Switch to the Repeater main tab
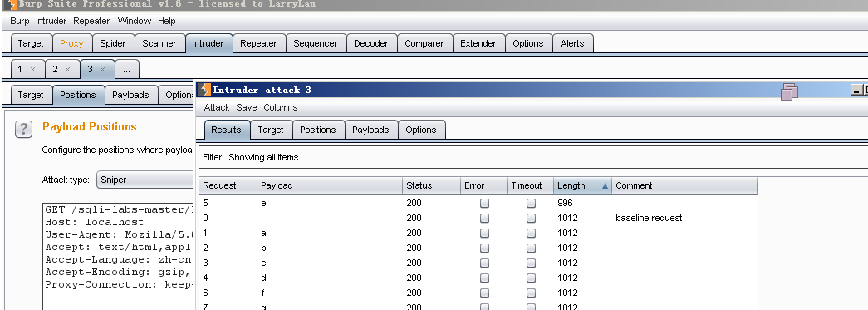This screenshot has height=310, width=868. pos(258,43)
